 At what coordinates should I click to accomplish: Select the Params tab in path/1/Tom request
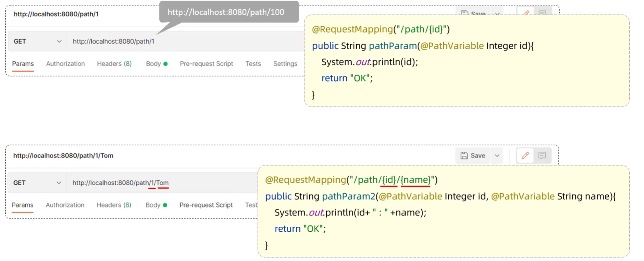(23, 205)
